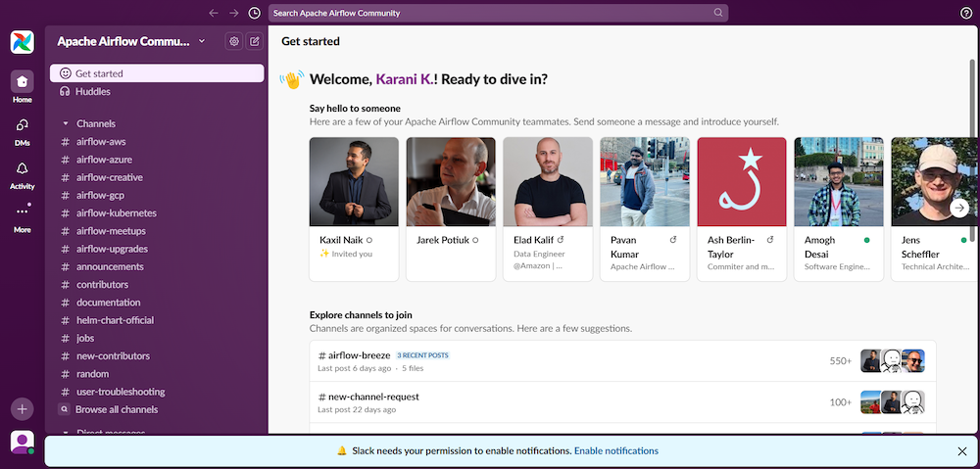Open the random channel
Screen dimensions: 980x469
coord(157,373)
